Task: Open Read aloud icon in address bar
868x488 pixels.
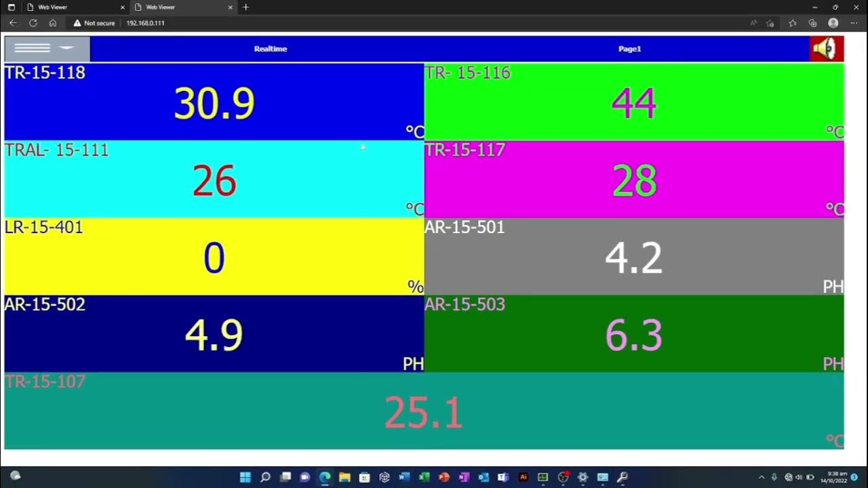Action: pyautogui.click(x=753, y=23)
